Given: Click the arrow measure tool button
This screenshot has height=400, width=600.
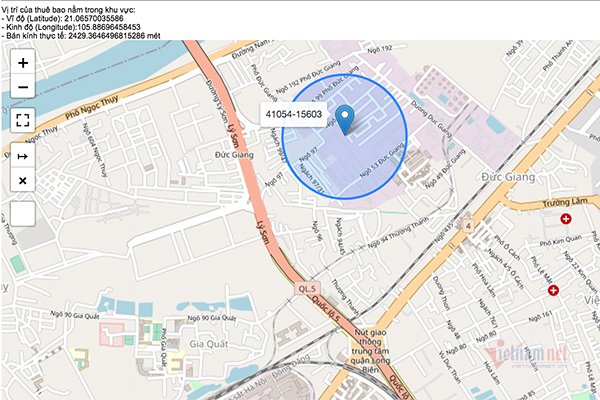Looking at the screenshot, I should (23, 156).
